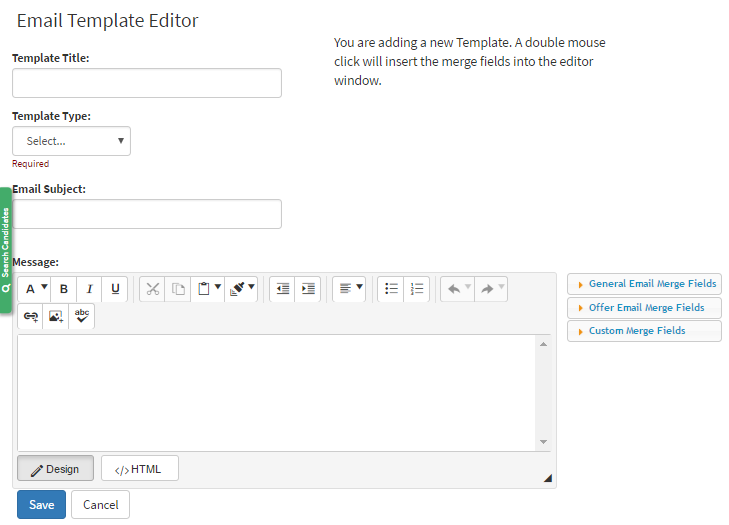Screen dimensions: 729x525
Task: Expand General Email Merge Fields
Action: pyautogui.click(x=644, y=284)
